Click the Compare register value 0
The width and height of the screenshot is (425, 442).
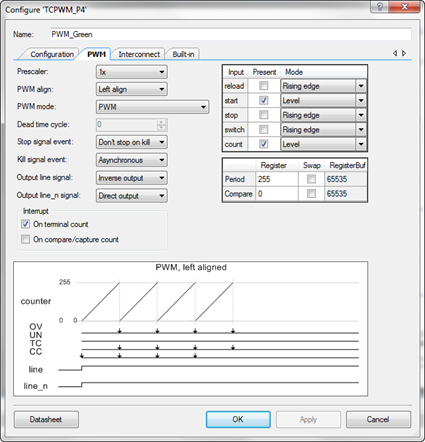pos(277,194)
